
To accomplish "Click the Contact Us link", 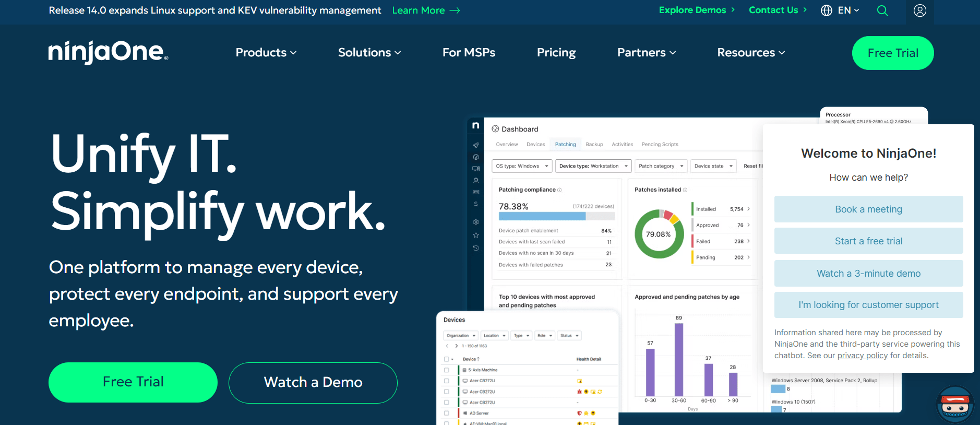I will point(778,10).
